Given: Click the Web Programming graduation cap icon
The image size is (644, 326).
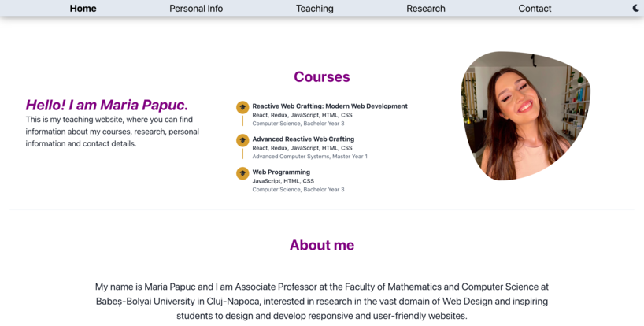Looking at the screenshot, I should click(x=242, y=173).
